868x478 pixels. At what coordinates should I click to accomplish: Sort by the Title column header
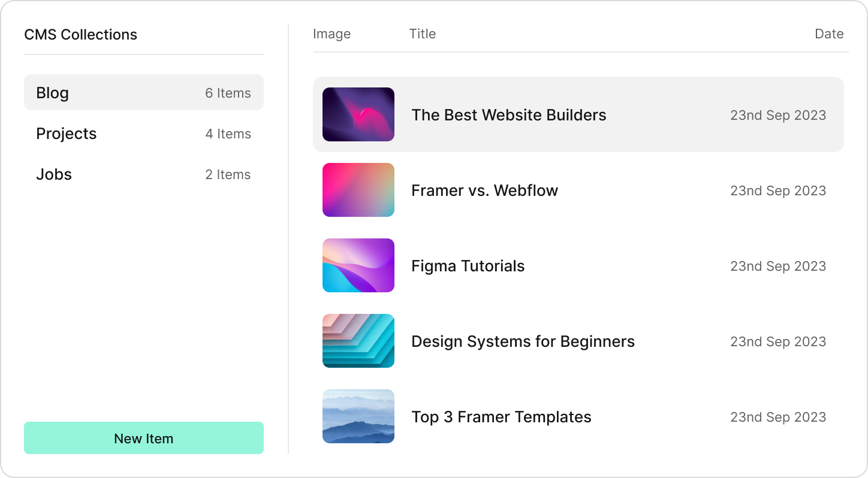coord(423,34)
